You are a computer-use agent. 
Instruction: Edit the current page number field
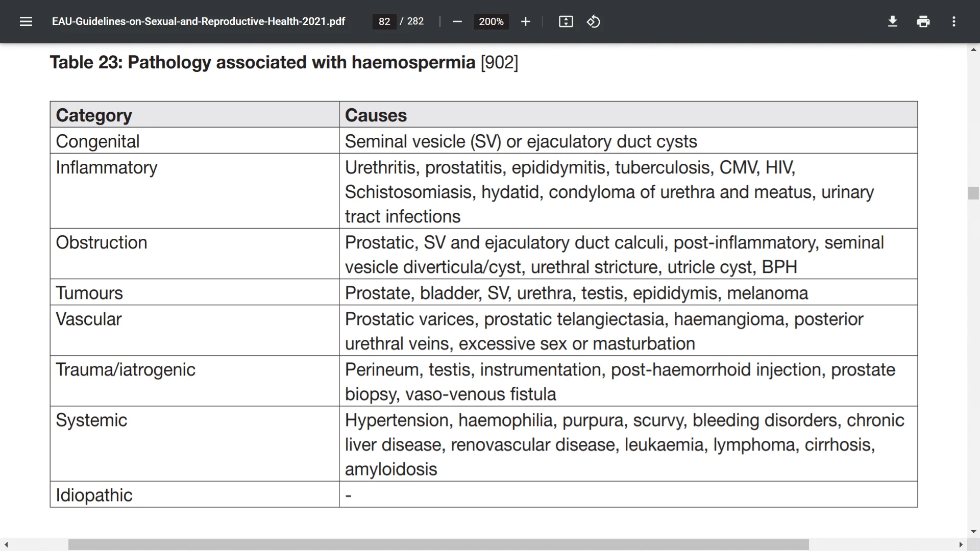coord(384,21)
